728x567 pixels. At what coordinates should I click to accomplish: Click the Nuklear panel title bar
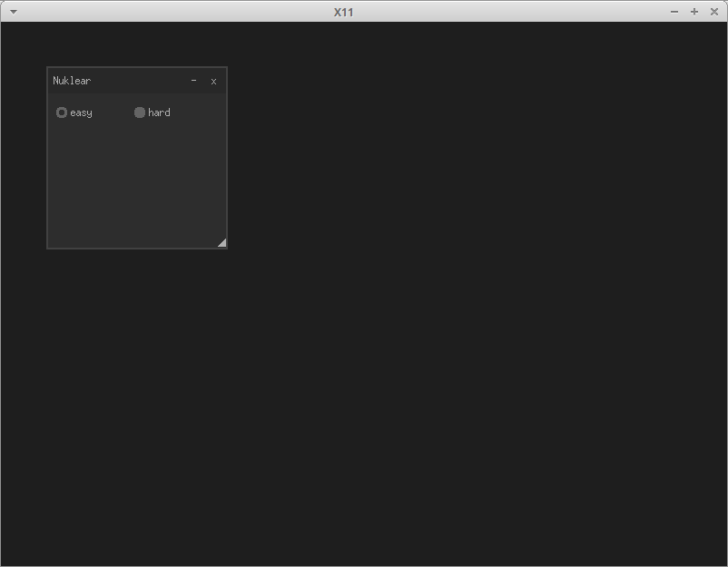pos(136,81)
